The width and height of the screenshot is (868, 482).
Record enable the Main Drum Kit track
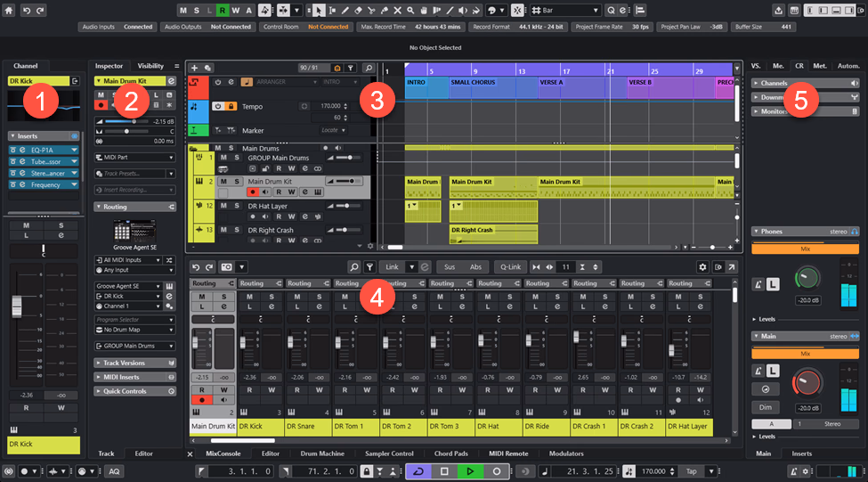click(x=253, y=192)
